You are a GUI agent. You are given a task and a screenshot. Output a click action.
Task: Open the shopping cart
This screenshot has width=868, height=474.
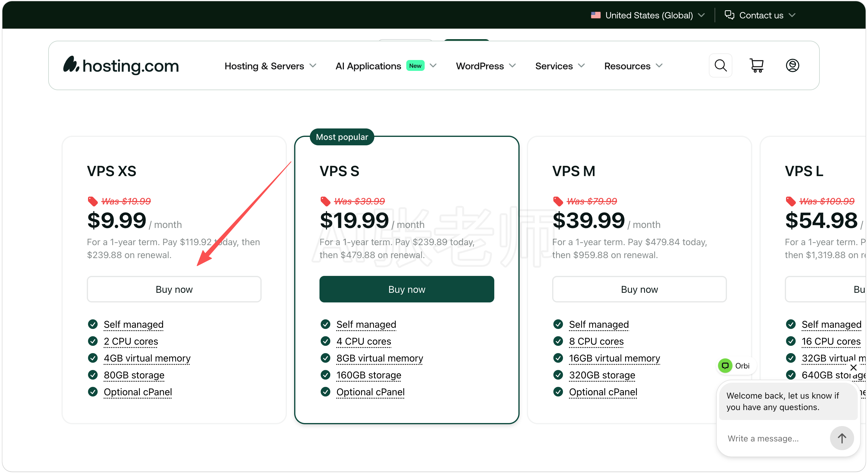(x=756, y=65)
